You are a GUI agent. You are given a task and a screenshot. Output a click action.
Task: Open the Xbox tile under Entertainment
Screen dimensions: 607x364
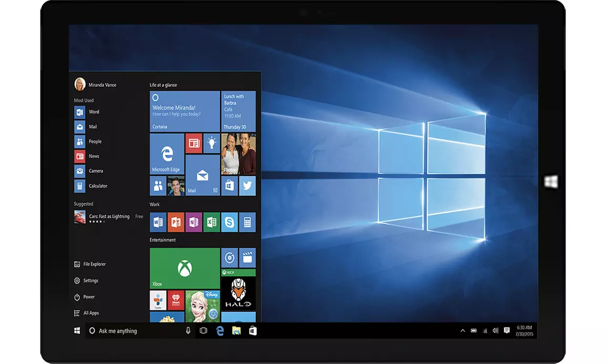pos(184,268)
